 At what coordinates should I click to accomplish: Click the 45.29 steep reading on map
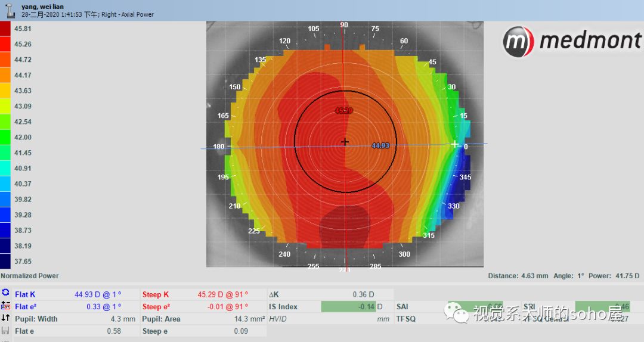point(343,111)
